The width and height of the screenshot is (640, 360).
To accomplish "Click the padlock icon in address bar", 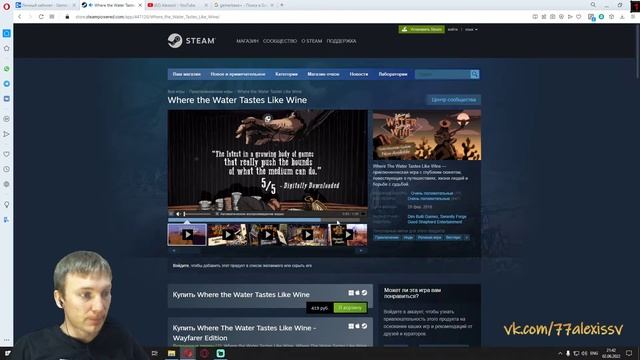I will coord(67,17).
